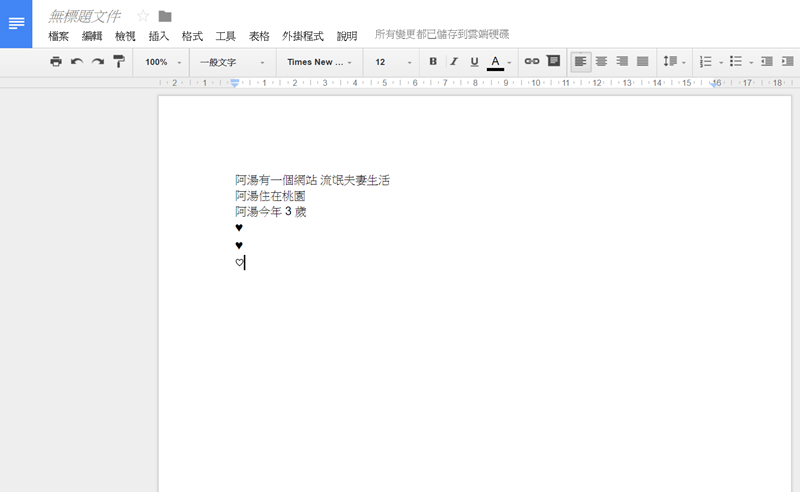Decrease paragraph indent
This screenshot has width=800, height=492.
[766, 62]
